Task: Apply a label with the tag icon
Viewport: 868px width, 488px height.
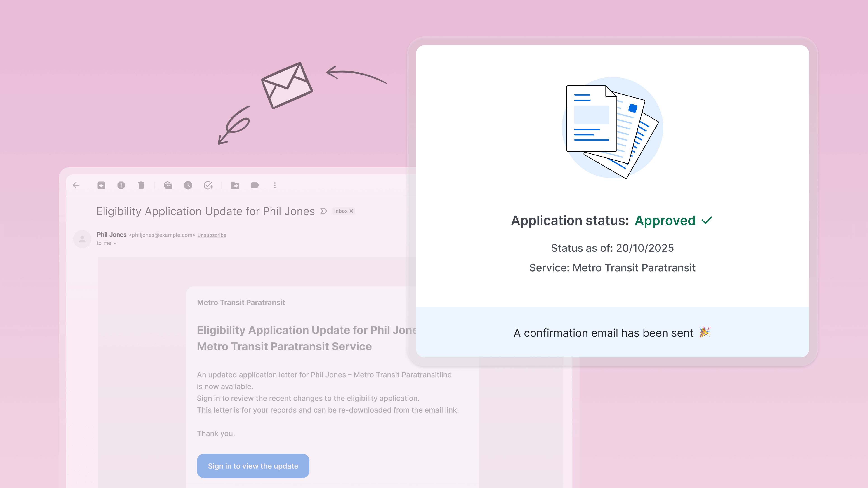Action: (255, 185)
